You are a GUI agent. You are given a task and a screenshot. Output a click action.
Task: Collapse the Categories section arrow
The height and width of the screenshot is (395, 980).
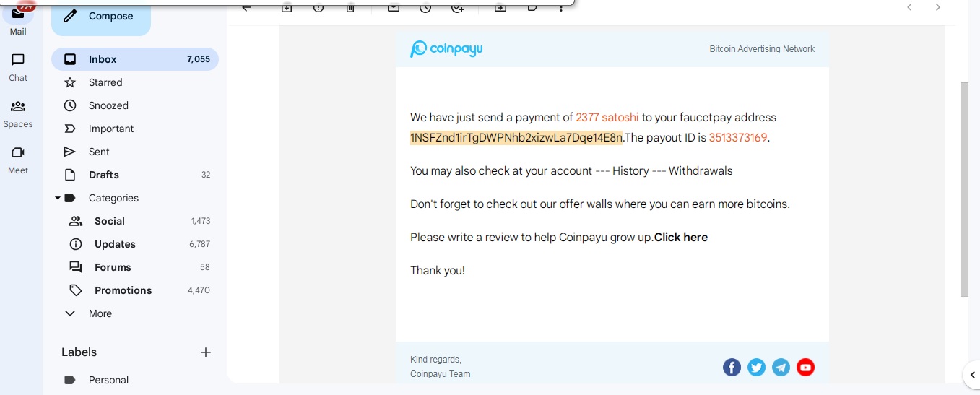[58, 198]
